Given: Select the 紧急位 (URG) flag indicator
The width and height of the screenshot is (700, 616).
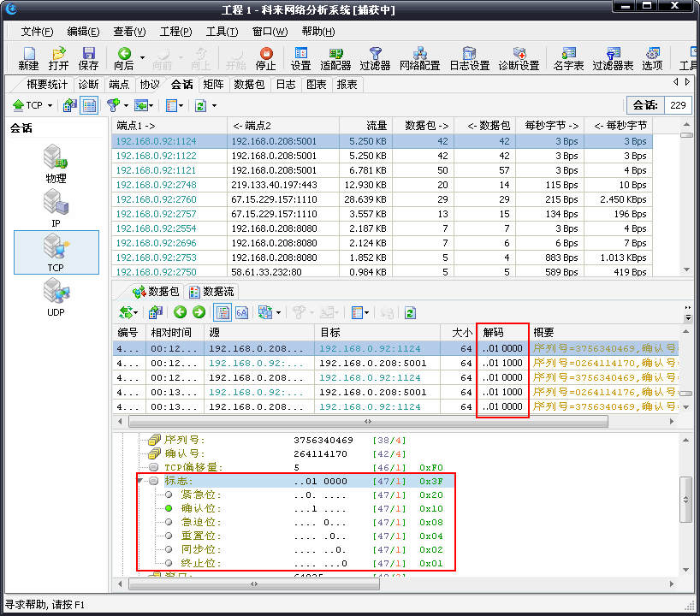Looking at the screenshot, I should point(169,495).
